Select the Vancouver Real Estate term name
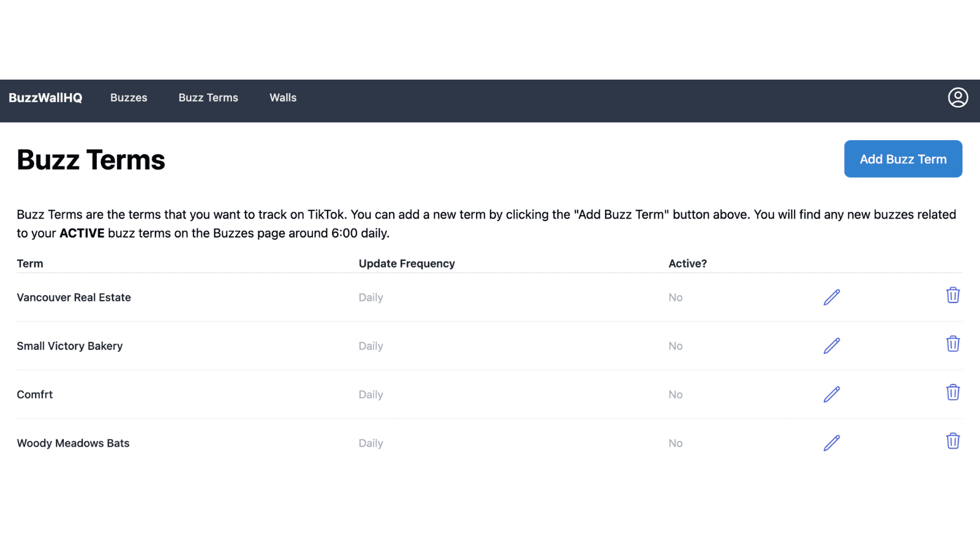Viewport: 980px width, 551px height. click(73, 298)
